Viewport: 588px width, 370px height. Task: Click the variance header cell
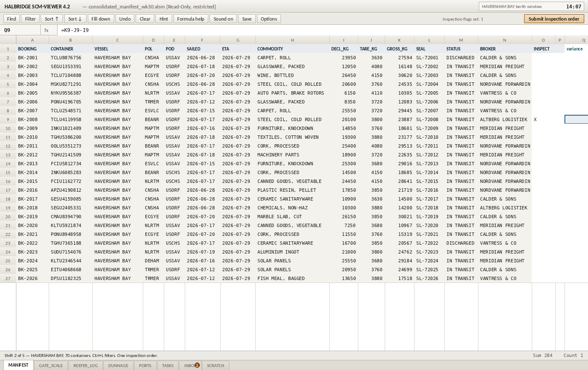point(576,49)
